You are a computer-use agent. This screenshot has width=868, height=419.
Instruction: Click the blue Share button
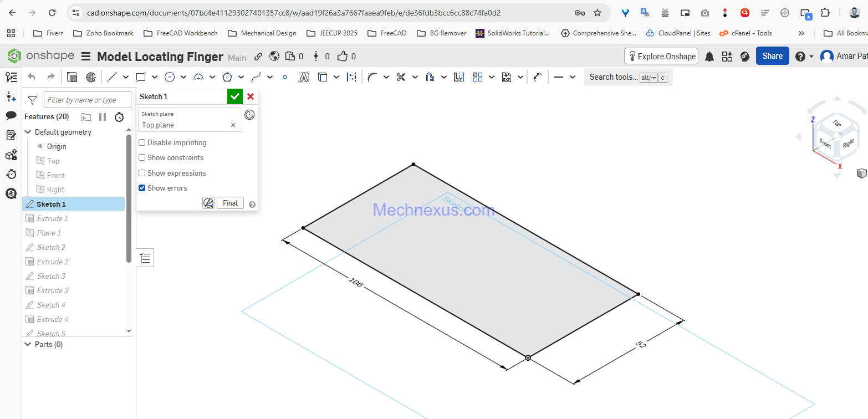click(772, 56)
